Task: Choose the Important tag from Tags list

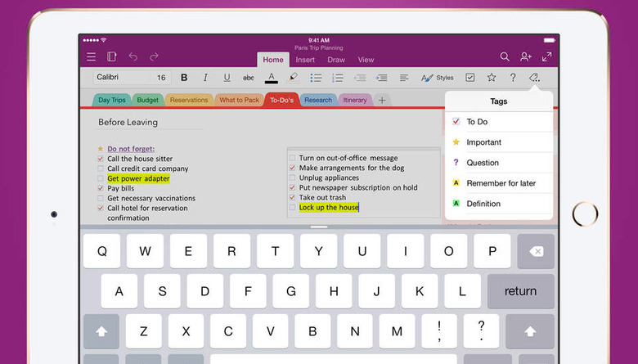Action: pyautogui.click(x=483, y=142)
